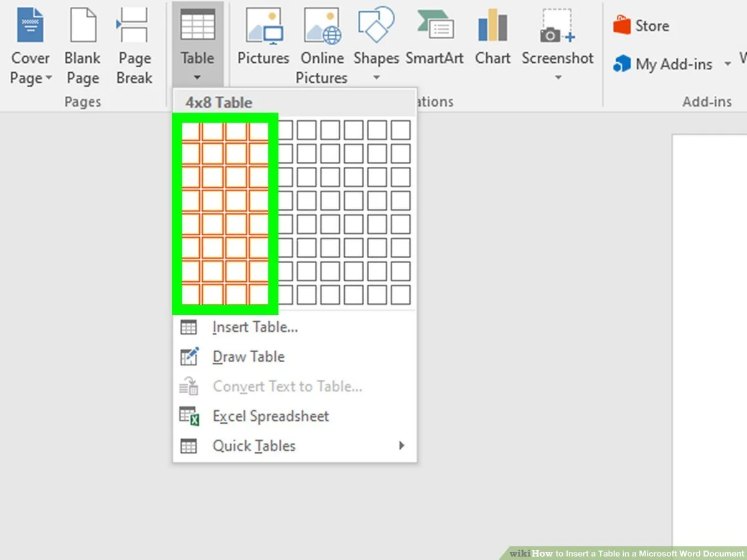
Task: Click the Quick Tables menu icon
Action: point(188,446)
